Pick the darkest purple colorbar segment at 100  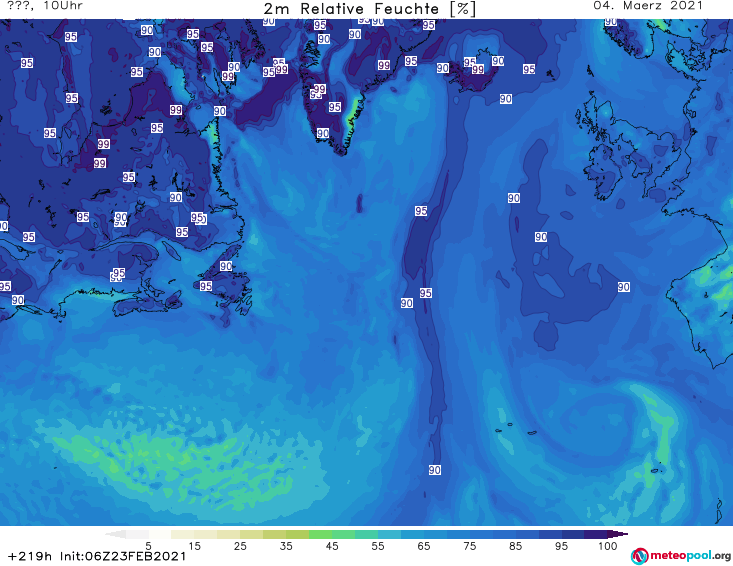[x=596, y=534]
